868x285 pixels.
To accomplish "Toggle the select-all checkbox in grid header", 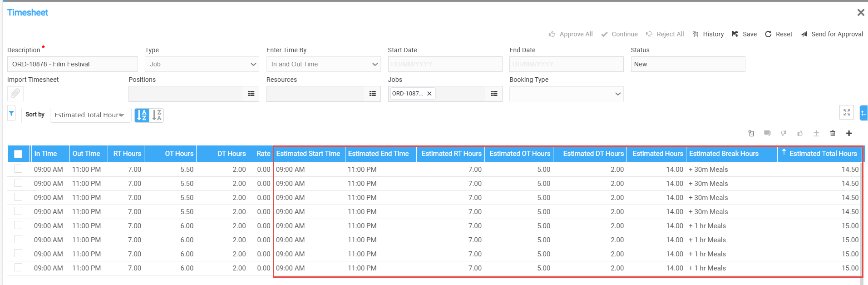I will click(x=18, y=154).
